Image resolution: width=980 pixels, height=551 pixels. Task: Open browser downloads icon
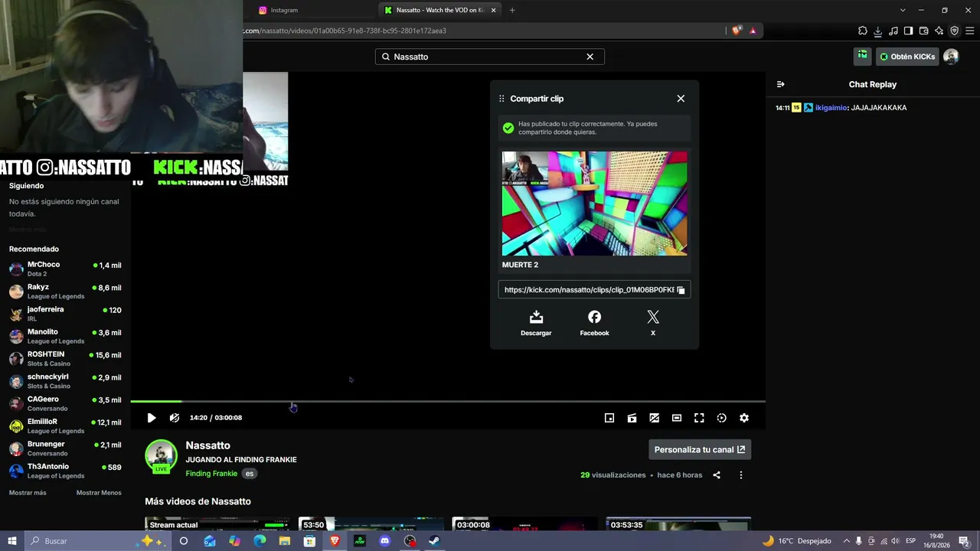point(878,31)
